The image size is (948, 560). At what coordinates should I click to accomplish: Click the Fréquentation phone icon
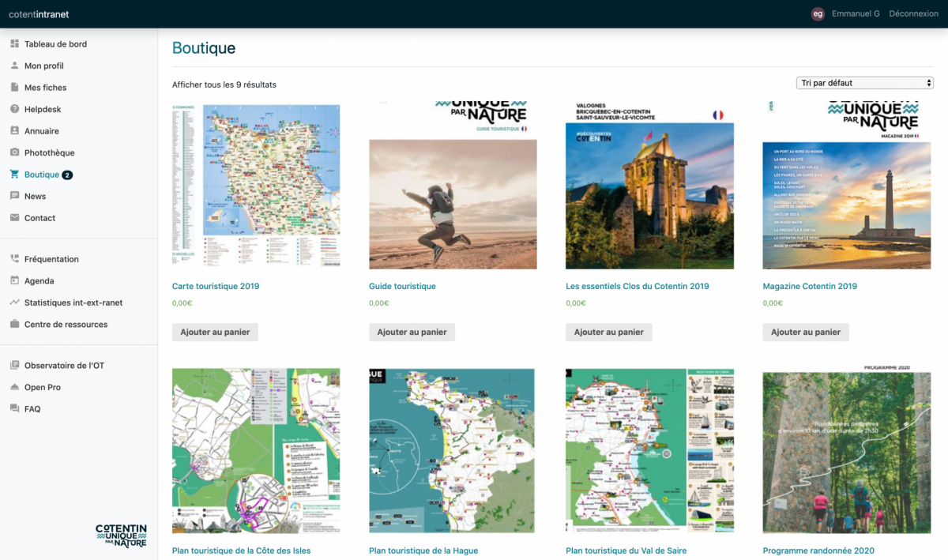[x=15, y=259]
